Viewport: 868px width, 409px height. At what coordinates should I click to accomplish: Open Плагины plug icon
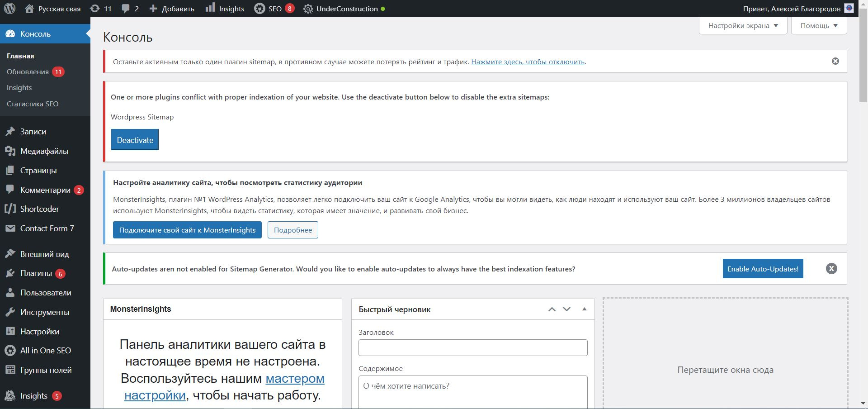(10, 273)
